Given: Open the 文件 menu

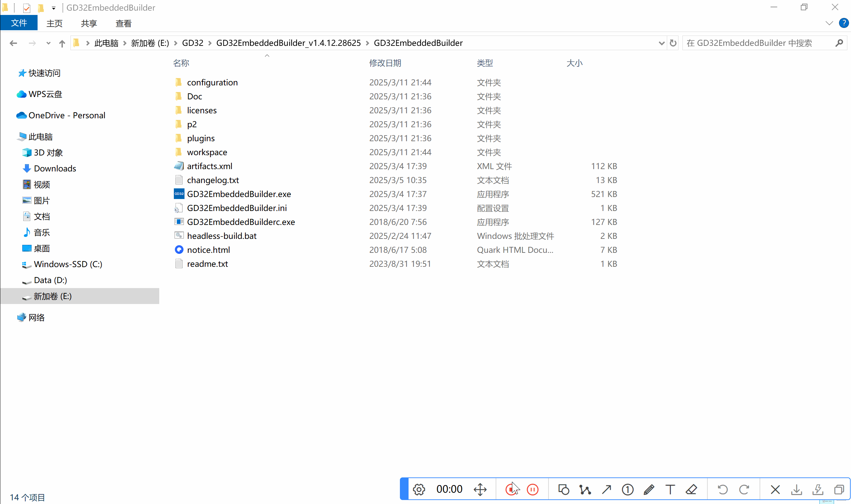Looking at the screenshot, I should pos(19,23).
